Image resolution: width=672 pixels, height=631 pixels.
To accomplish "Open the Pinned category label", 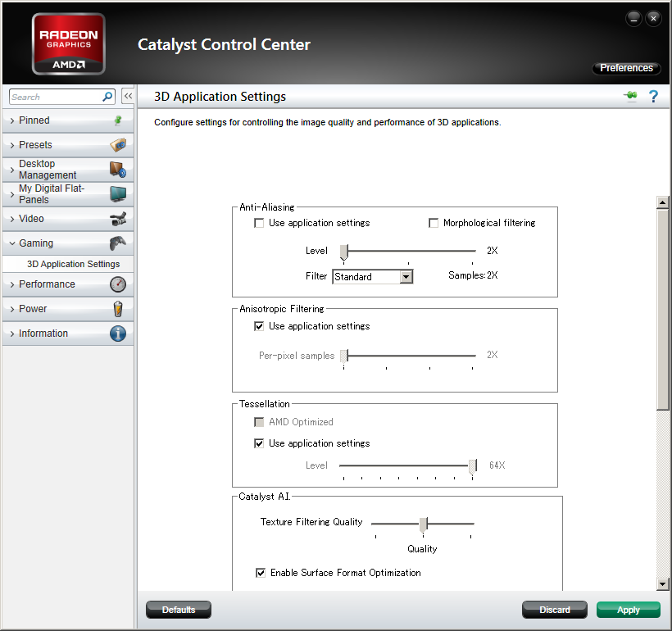I will click(34, 120).
